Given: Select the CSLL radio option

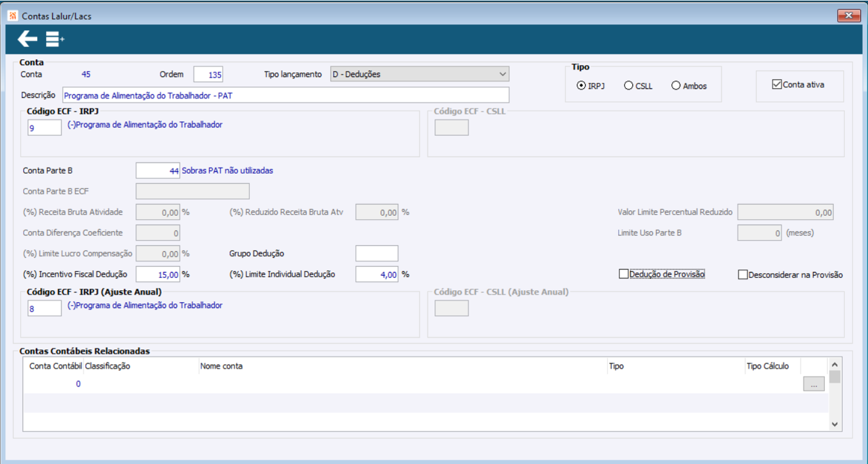Looking at the screenshot, I should point(638,86).
